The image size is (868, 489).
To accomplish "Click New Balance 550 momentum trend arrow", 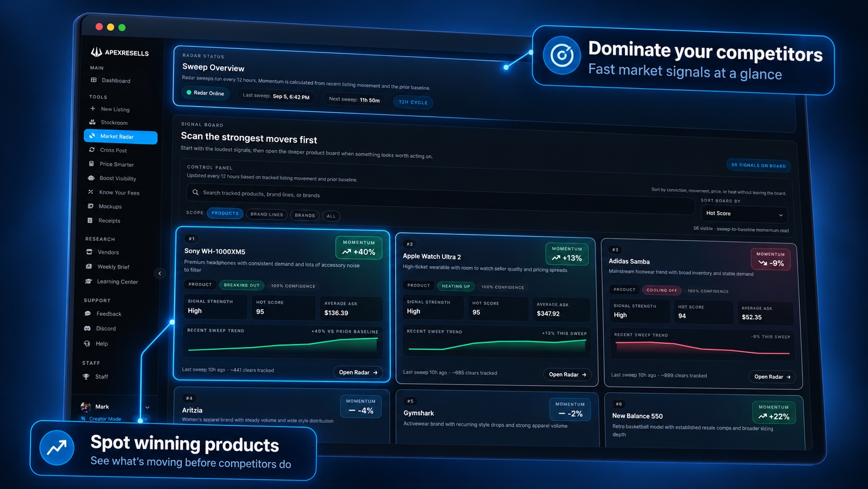I will [763, 416].
